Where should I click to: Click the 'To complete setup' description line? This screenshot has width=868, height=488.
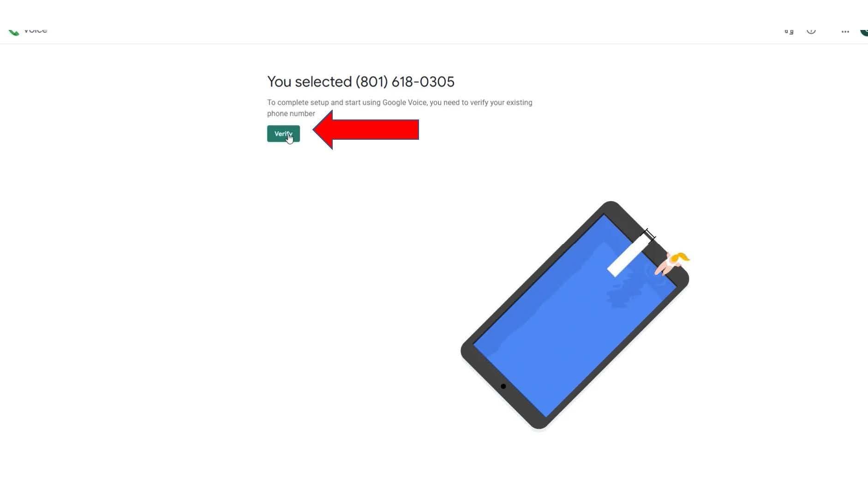click(x=400, y=102)
